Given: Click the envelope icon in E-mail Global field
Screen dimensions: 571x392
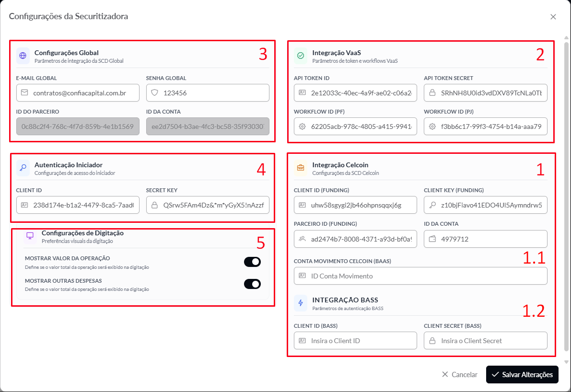Looking at the screenshot, I should coord(24,93).
